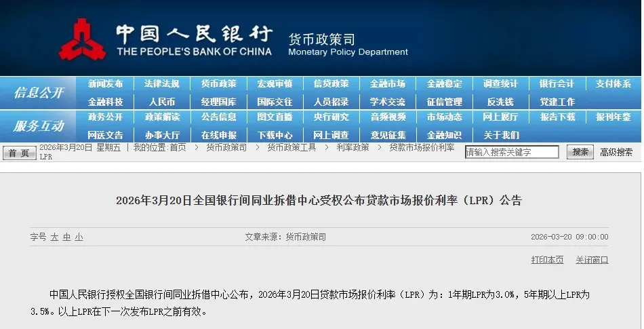Open the 公告信息 section
The image size is (644, 329).
[x=218, y=117]
